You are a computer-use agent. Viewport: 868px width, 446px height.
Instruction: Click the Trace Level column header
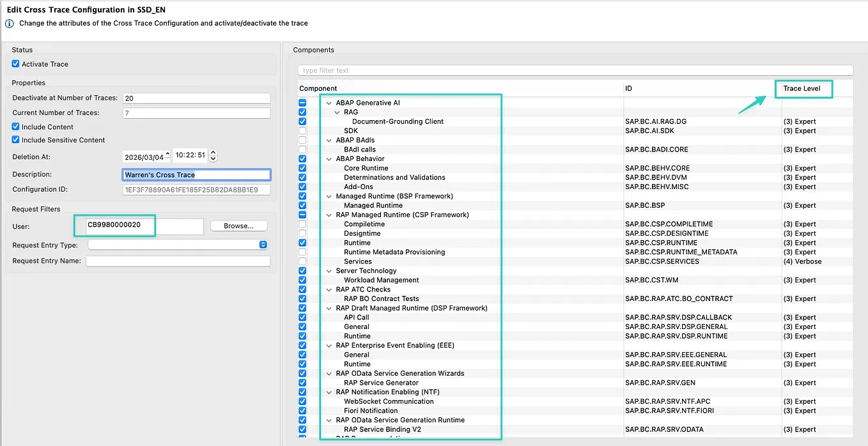coord(802,88)
